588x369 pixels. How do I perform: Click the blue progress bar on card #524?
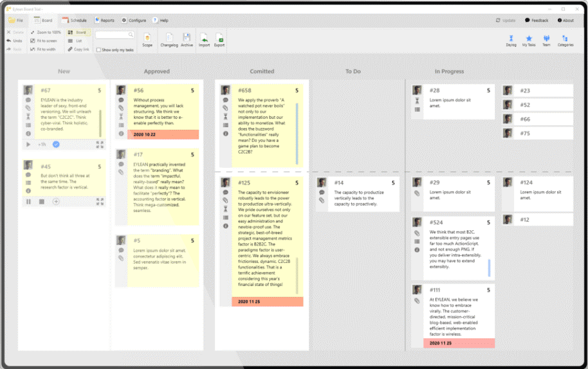pyautogui.click(x=489, y=268)
